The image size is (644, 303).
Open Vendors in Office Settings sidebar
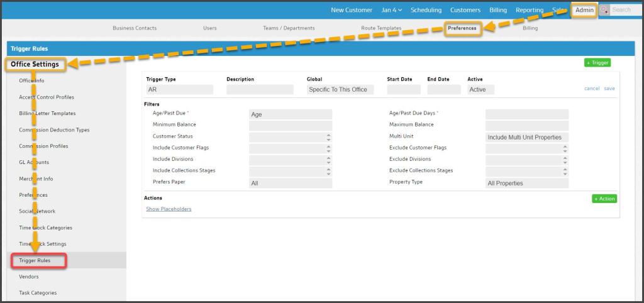(29, 277)
